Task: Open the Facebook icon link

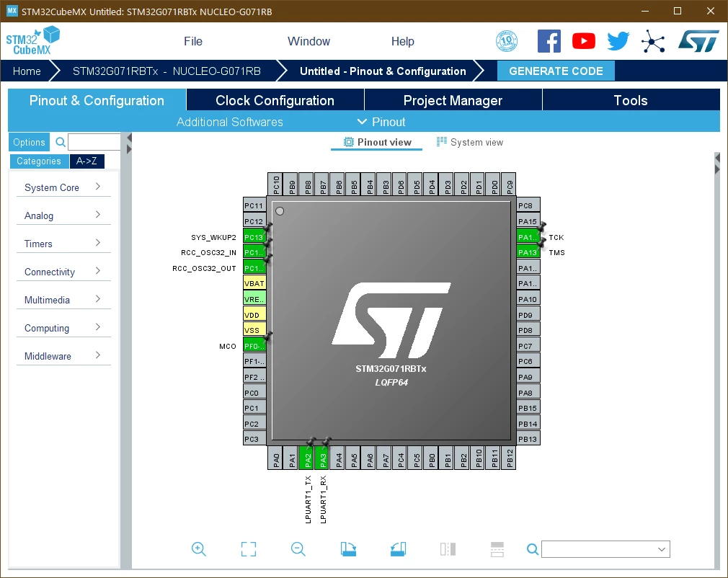Action: click(549, 41)
